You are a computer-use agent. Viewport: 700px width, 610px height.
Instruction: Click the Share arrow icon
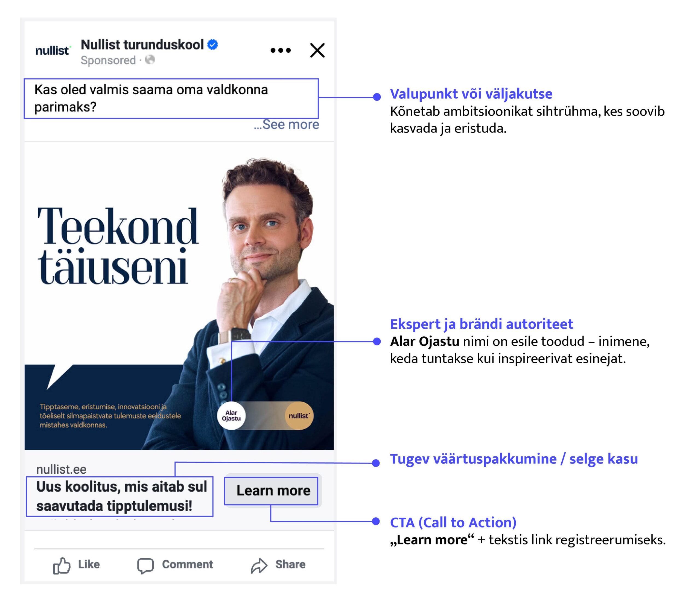[259, 566]
